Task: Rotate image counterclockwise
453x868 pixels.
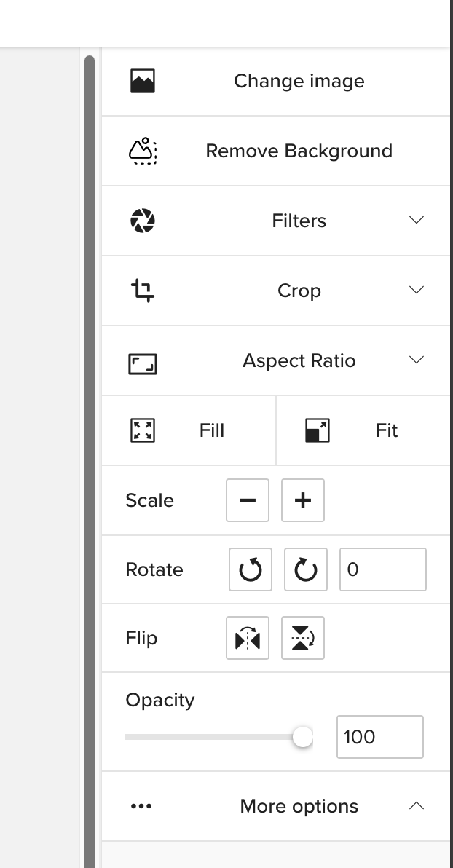Action: [x=251, y=569]
